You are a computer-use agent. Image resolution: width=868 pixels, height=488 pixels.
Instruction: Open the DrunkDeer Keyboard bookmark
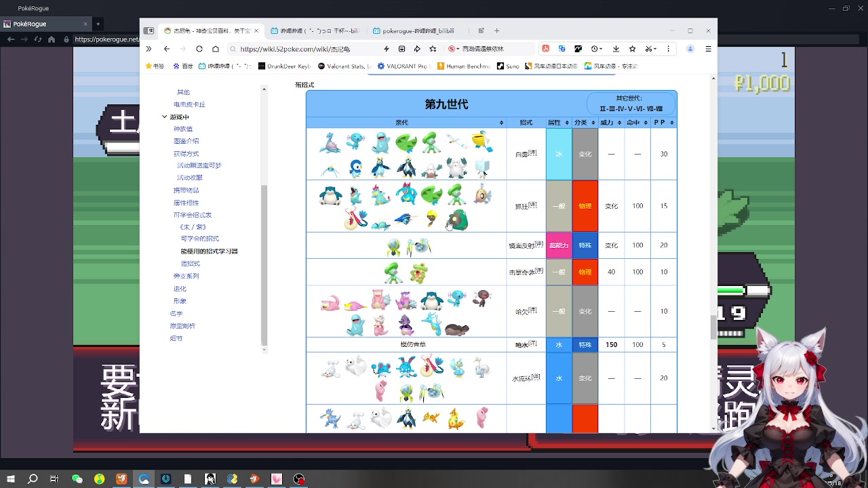click(x=284, y=66)
